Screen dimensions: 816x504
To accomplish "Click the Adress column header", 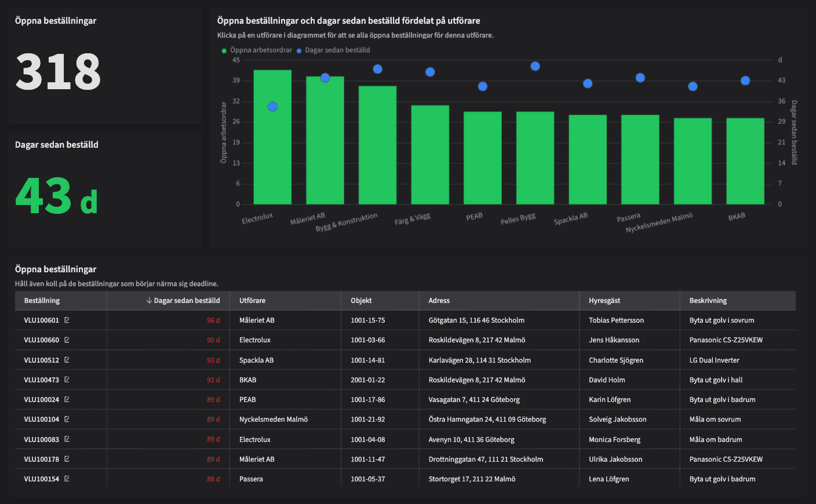I will coord(439,301).
